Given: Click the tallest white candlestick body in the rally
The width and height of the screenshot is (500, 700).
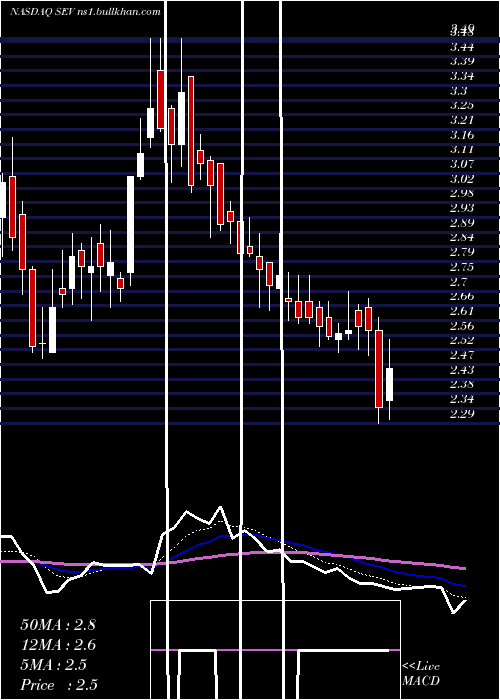Looking at the screenshot, I should coord(130,224).
